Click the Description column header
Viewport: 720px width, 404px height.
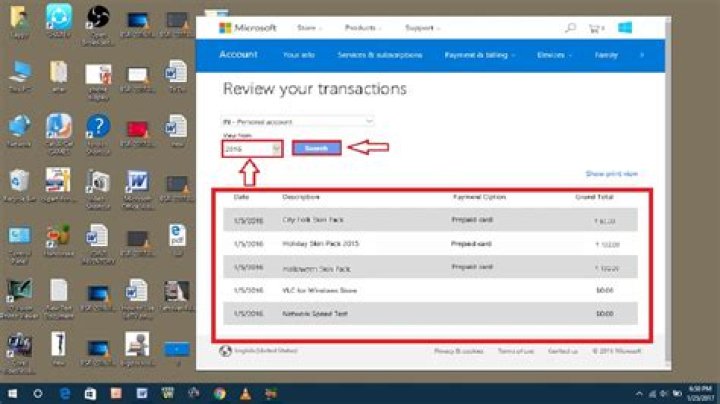pyautogui.click(x=301, y=196)
